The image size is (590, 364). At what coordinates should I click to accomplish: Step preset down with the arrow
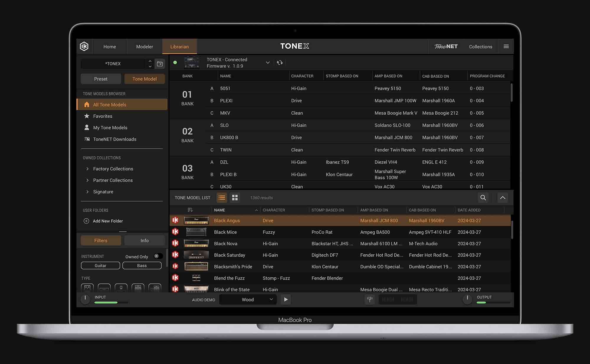[150, 66]
